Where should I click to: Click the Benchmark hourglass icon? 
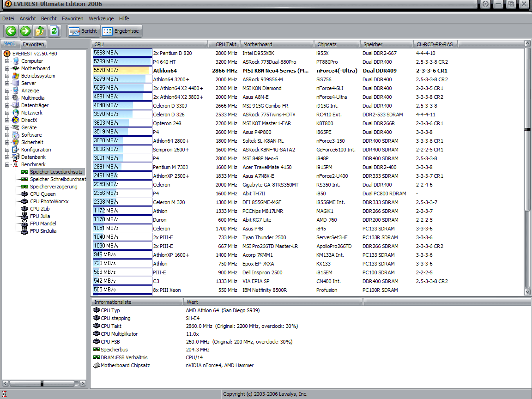16,164
